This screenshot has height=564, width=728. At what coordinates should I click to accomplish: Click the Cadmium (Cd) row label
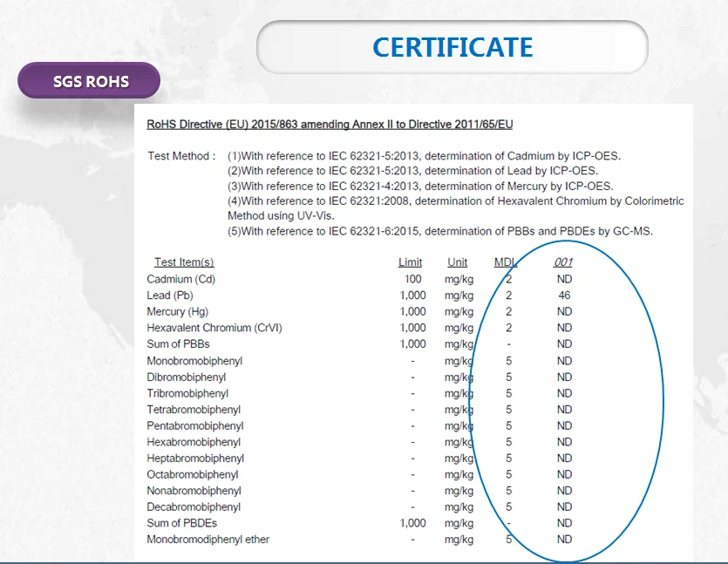(x=180, y=279)
